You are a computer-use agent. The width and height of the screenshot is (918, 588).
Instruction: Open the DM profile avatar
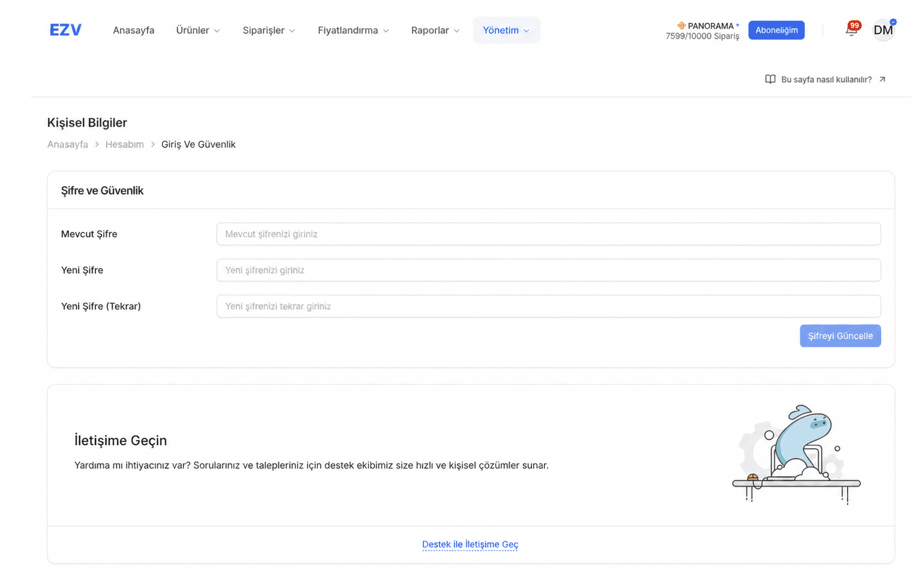click(883, 30)
